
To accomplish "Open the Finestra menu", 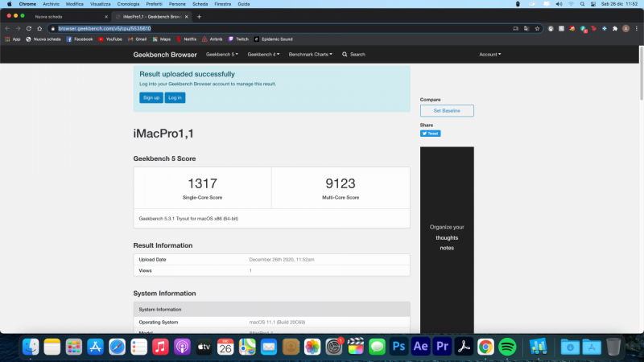I will pyautogui.click(x=223, y=4).
